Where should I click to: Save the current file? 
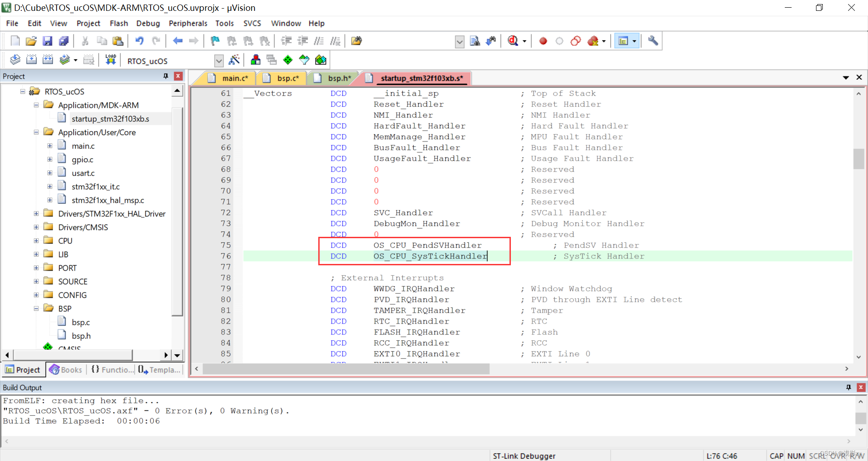pos(47,41)
